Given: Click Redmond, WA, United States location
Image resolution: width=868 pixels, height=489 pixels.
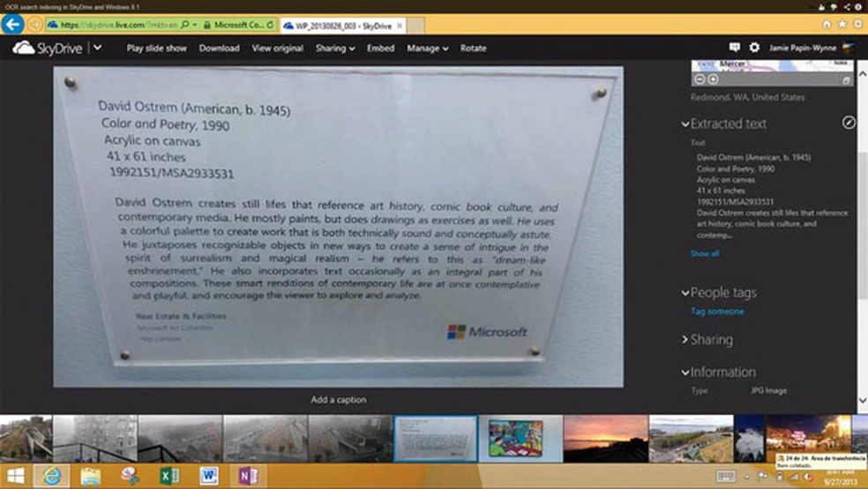Looking at the screenshot, I should (747, 97).
